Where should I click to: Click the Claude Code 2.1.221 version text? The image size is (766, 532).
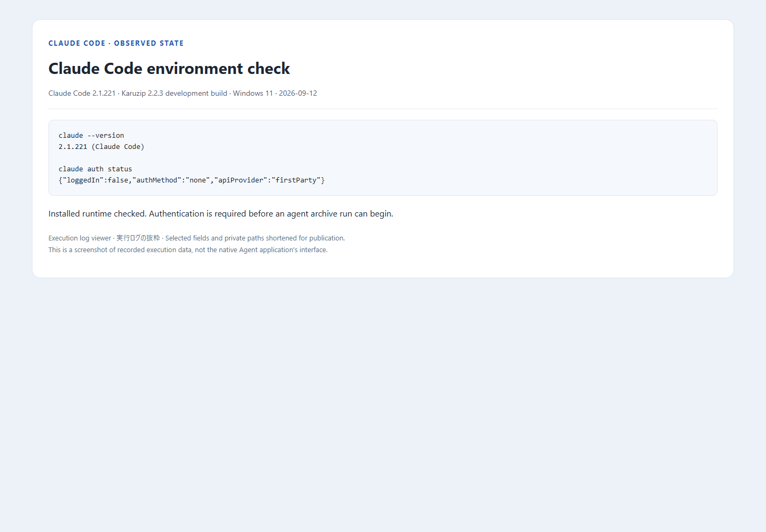tap(82, 93)
